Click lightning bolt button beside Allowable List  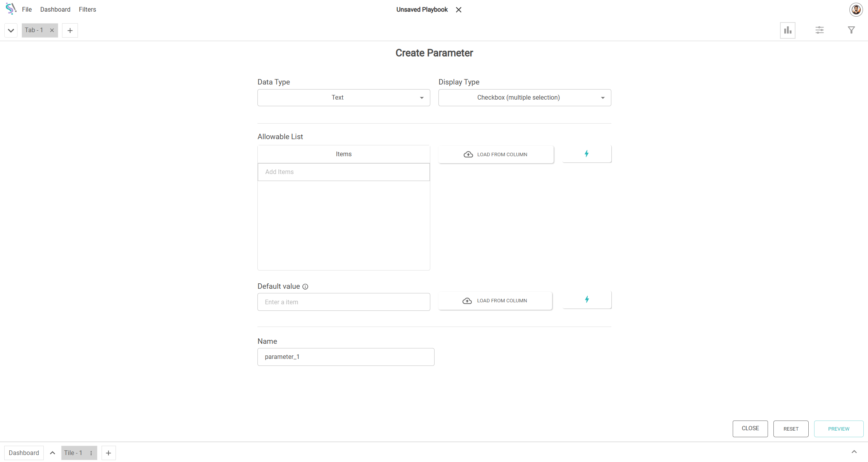[x=587, y=154]
